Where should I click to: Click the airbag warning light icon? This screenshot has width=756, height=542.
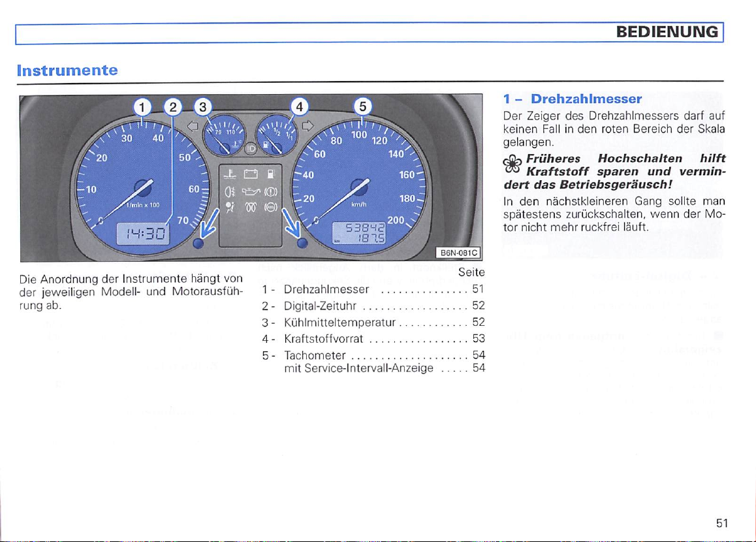[230, 208]
